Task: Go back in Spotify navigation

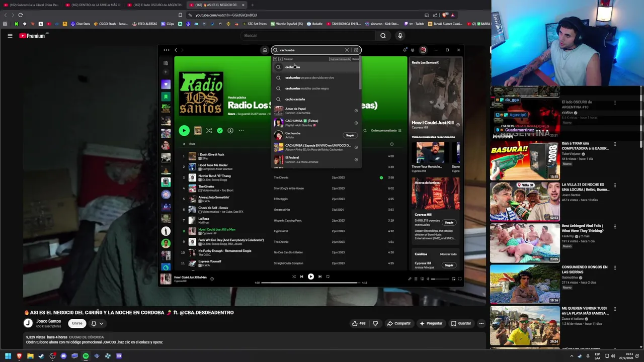Action: point(176,50)
